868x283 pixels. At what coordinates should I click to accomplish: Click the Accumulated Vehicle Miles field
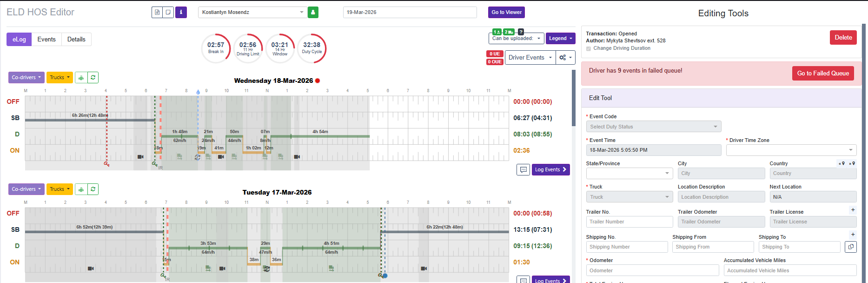point(790,270)
